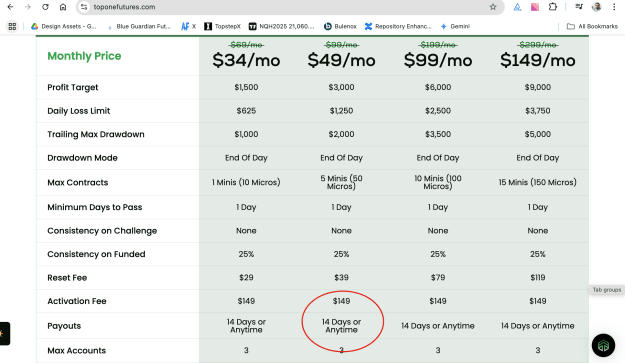Click the $1,500 profit target value

[246, 87]
